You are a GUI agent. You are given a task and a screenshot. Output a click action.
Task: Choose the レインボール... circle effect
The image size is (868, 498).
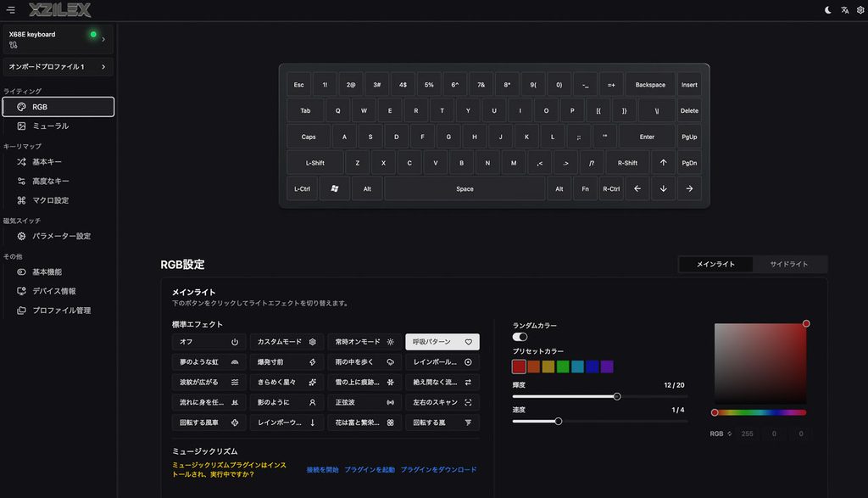click(x=442, y=361)
